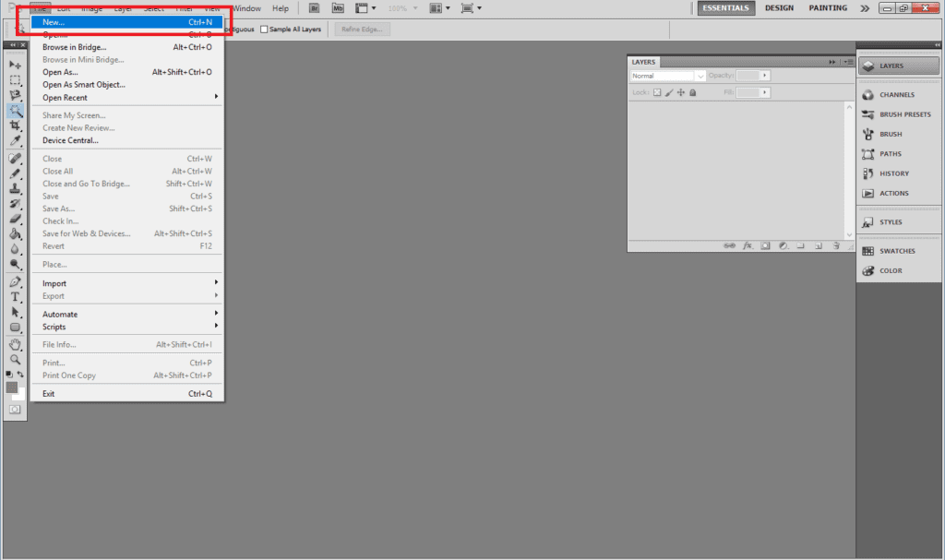The image size is (945, 560).
Task: Switch to the Design workspace
Action: point(779,8)
